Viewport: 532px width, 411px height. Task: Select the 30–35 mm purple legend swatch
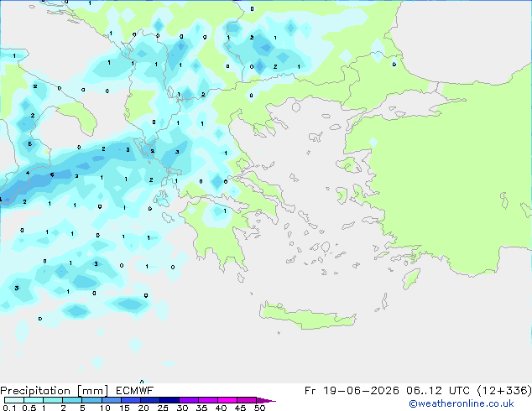click(188, 400)
